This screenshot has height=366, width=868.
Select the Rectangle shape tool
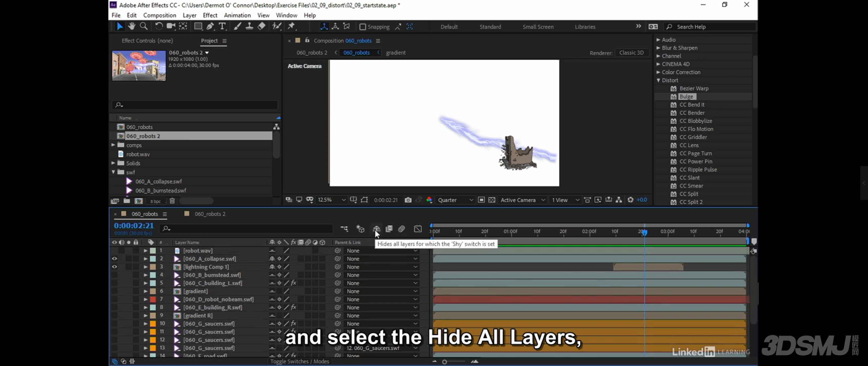tap(198, 26)
